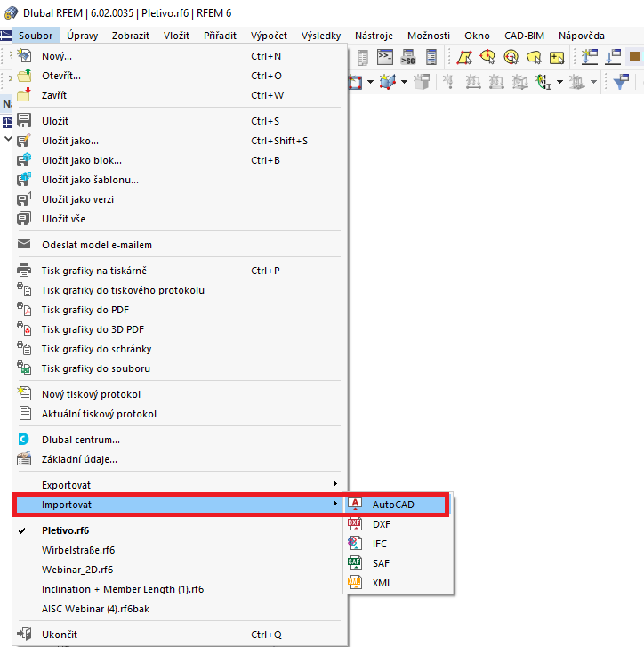Open the imposed deformation load dropdown arrow

559,82
